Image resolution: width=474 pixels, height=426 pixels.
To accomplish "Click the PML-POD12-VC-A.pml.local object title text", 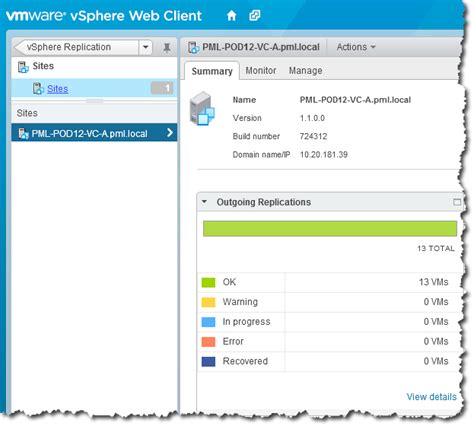I will coord(261,47).
